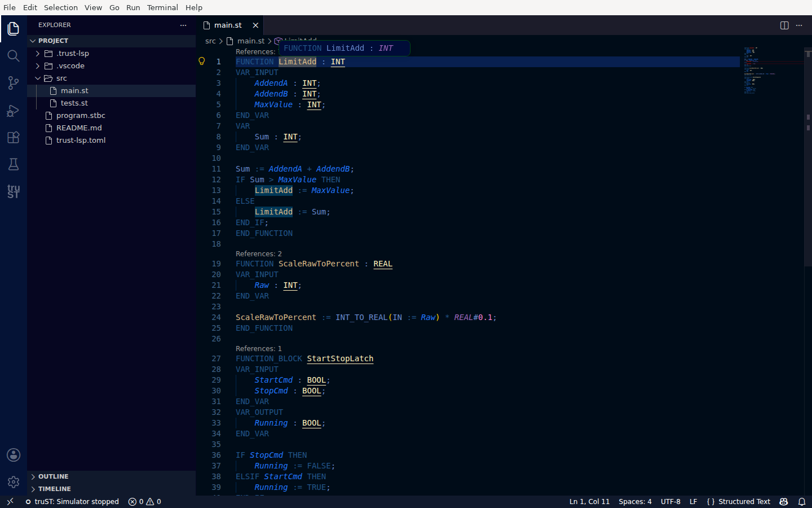This screenshot has width=812, height=508.
Task: Open README.md file
Action: [x=112, y=128]
